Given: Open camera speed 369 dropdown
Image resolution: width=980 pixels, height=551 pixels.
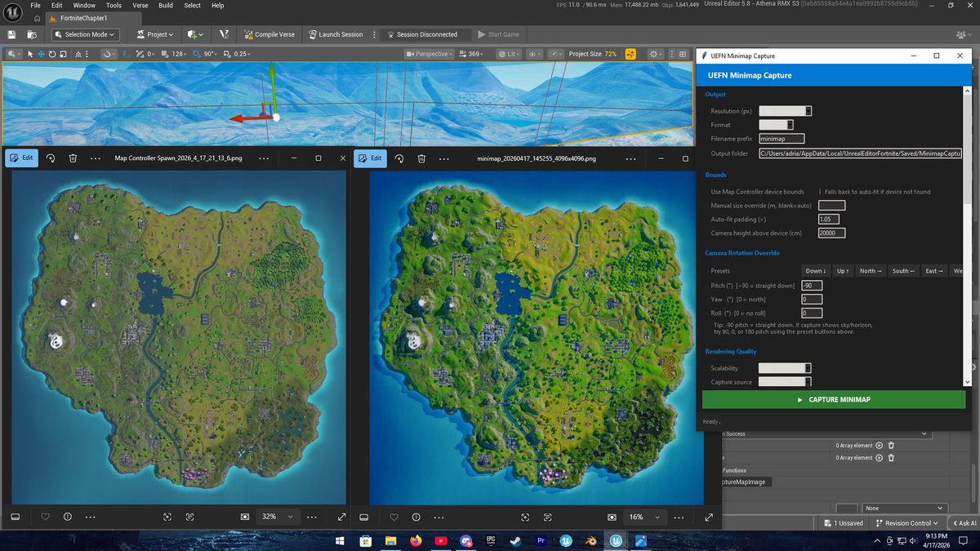Looking at the screenshot, I should [472, 54].
